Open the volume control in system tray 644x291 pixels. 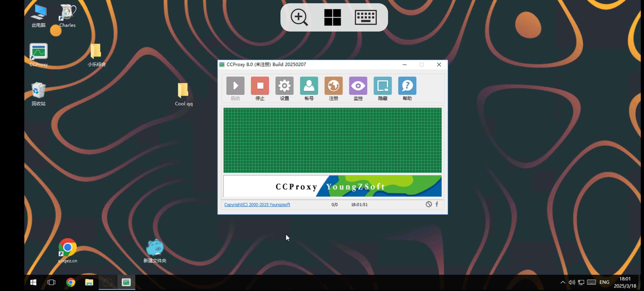click(x=572, y=282)
